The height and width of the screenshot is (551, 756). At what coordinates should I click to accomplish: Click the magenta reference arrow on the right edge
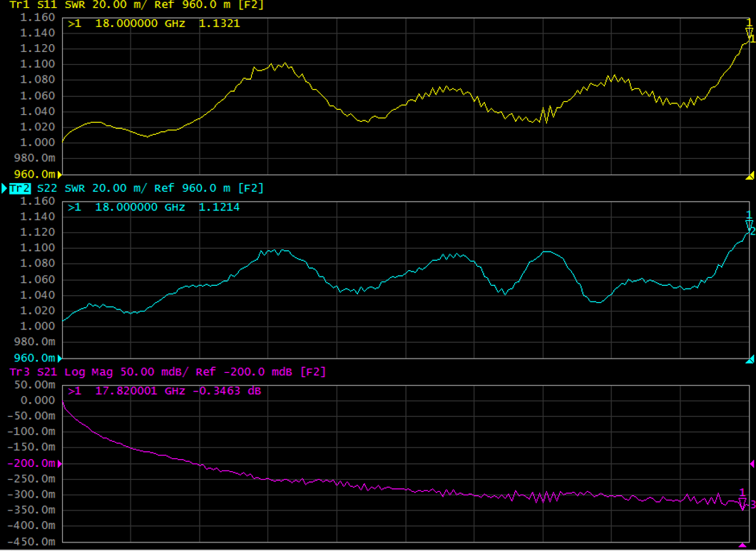(x=751, y=463)
